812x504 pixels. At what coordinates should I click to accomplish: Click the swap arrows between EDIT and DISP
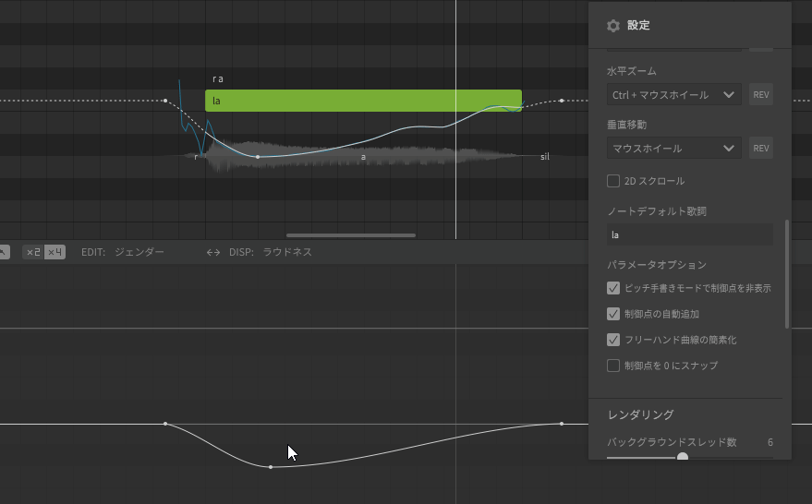212,253
